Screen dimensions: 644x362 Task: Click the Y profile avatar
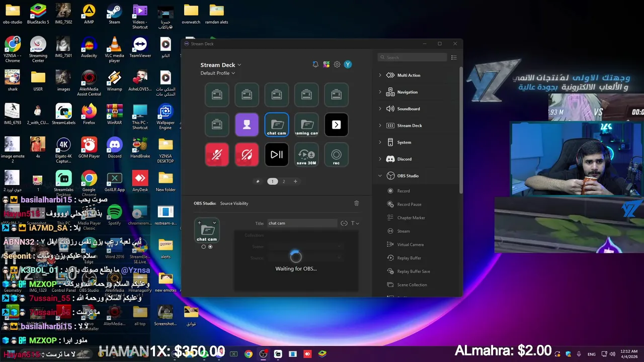coord(348,64)
